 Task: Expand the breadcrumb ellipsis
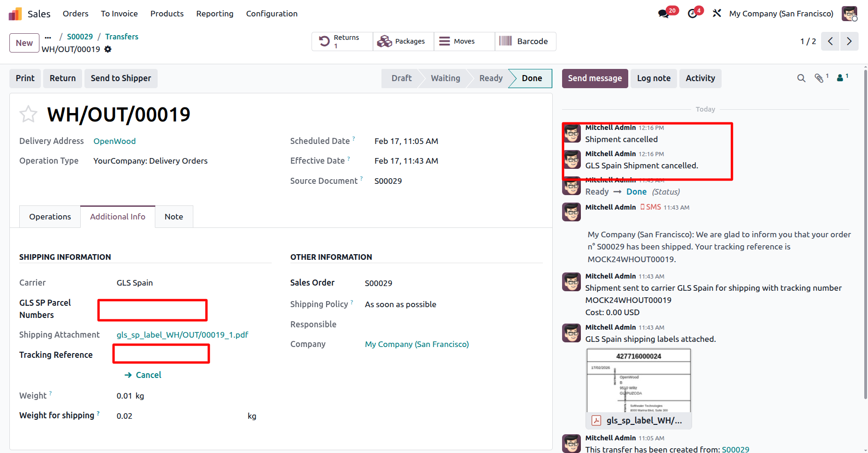[48, 37]
